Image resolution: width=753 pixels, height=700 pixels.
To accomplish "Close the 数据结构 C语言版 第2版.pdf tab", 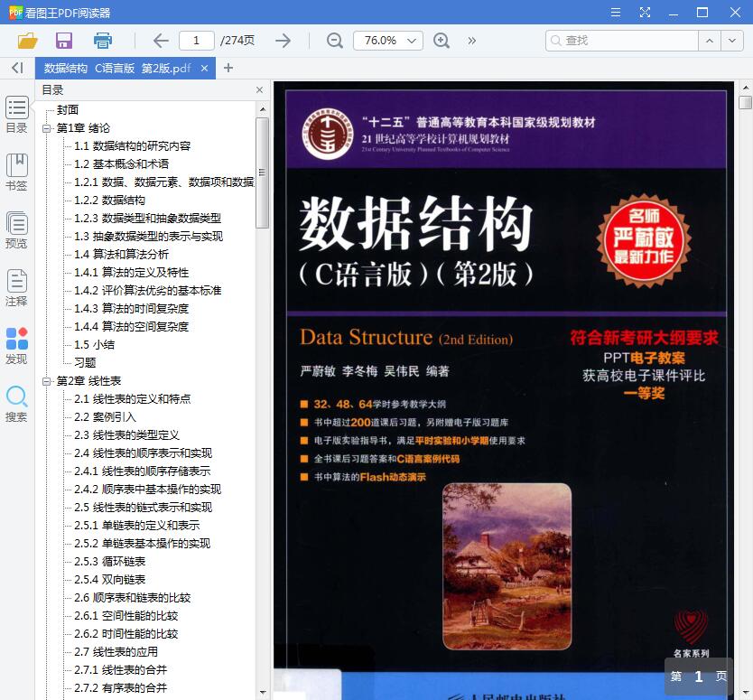I will pyautogui.click(x=205, y=69).
